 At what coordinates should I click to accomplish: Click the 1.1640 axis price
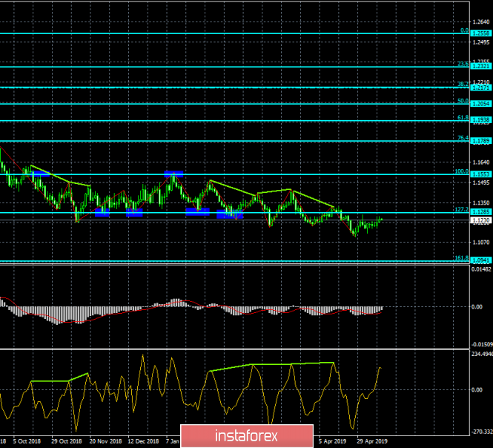click(481, 162)
